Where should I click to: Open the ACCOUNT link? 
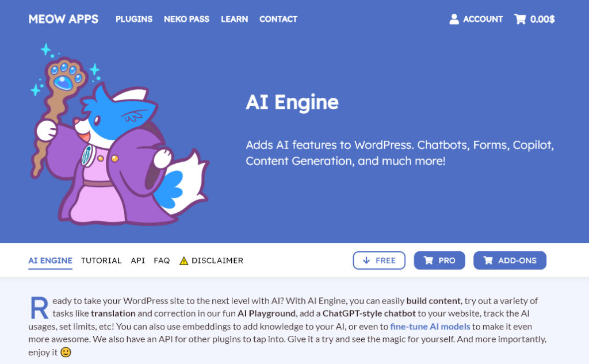click(483, 19)
